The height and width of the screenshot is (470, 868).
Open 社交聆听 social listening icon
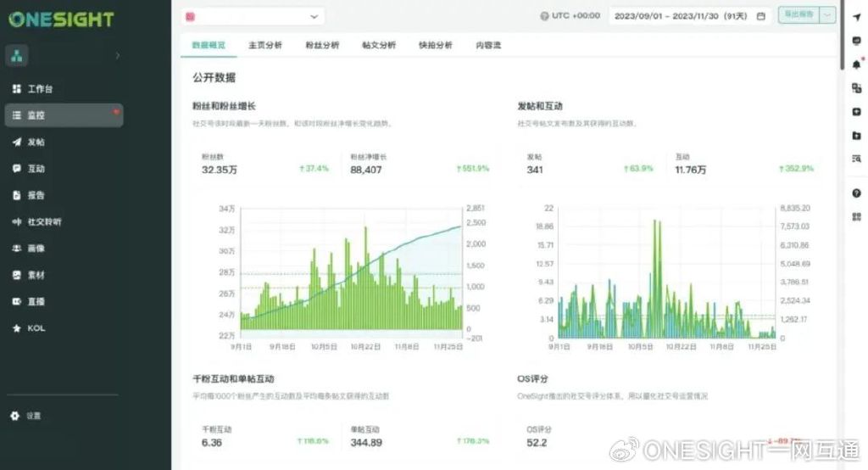[16, 221]
